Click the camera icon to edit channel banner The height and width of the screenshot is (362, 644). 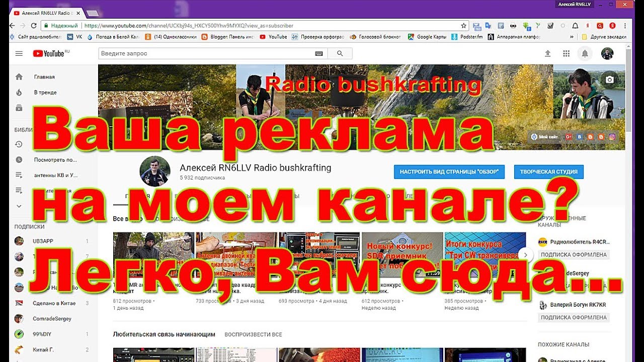point(610,79)
